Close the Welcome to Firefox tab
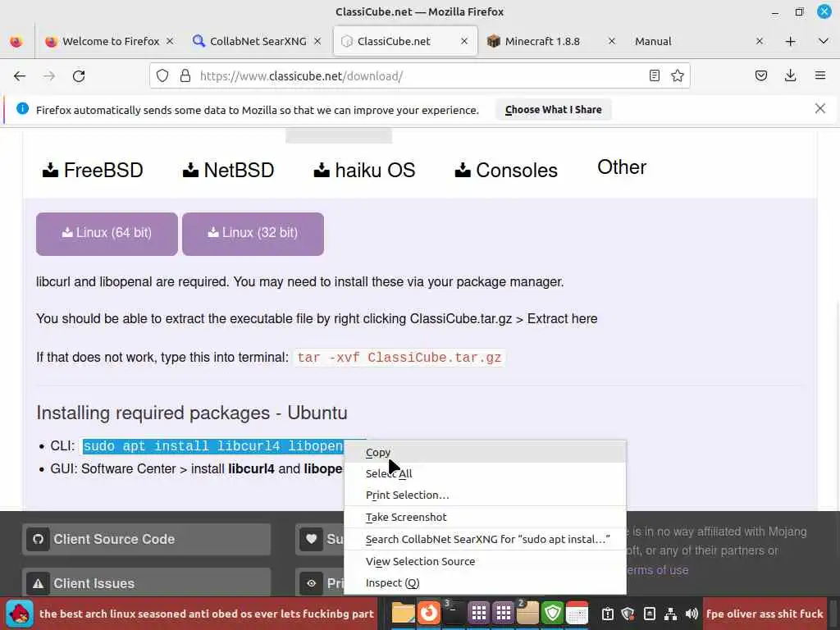The height and width of the screenshot is (630, 840). pyautogui.click(x=169, y=41)
